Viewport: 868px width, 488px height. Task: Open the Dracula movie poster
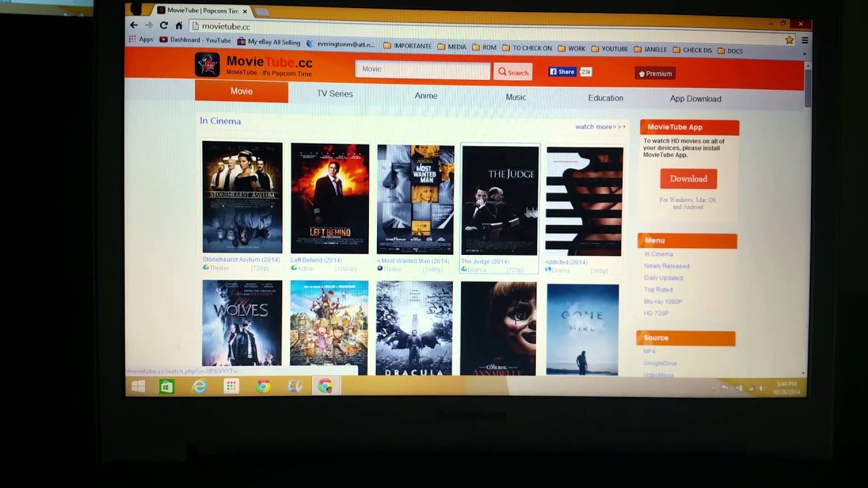tap(414, 327)
